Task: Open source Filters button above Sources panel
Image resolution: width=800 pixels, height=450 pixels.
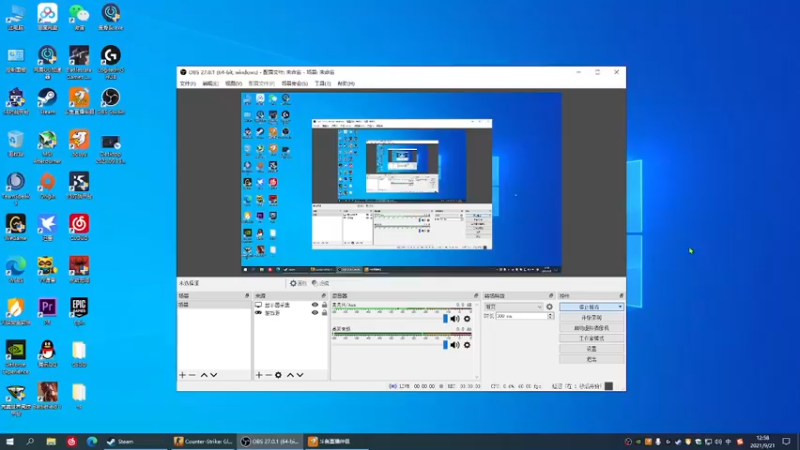Action: pos(320,283)
